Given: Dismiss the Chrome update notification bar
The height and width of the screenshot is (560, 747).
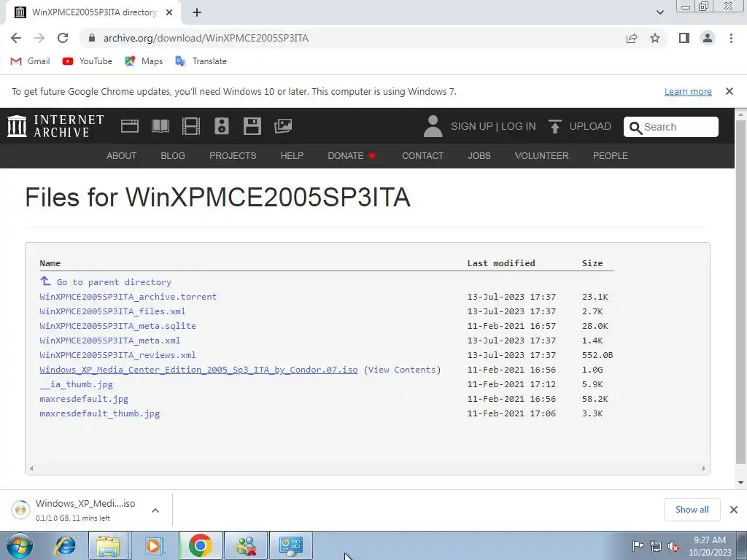Looking at the screenshot, I should click(729, 91).
